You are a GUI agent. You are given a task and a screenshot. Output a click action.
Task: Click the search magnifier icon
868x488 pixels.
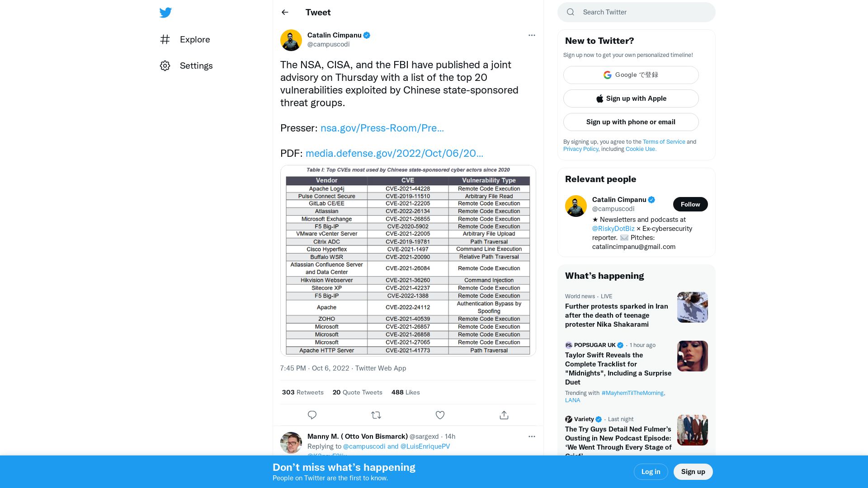coord(570,12)
